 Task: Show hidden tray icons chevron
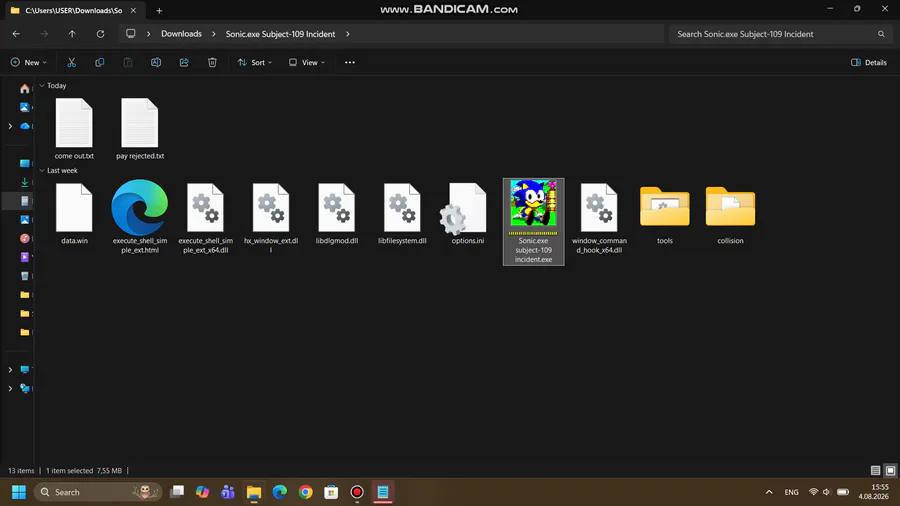(x=769, y=492)
